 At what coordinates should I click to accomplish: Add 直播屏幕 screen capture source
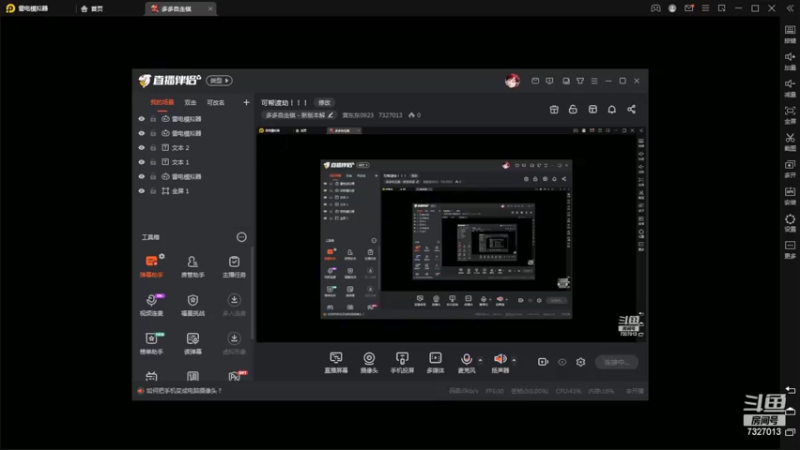pyautogui.click(x=336, y=362)
